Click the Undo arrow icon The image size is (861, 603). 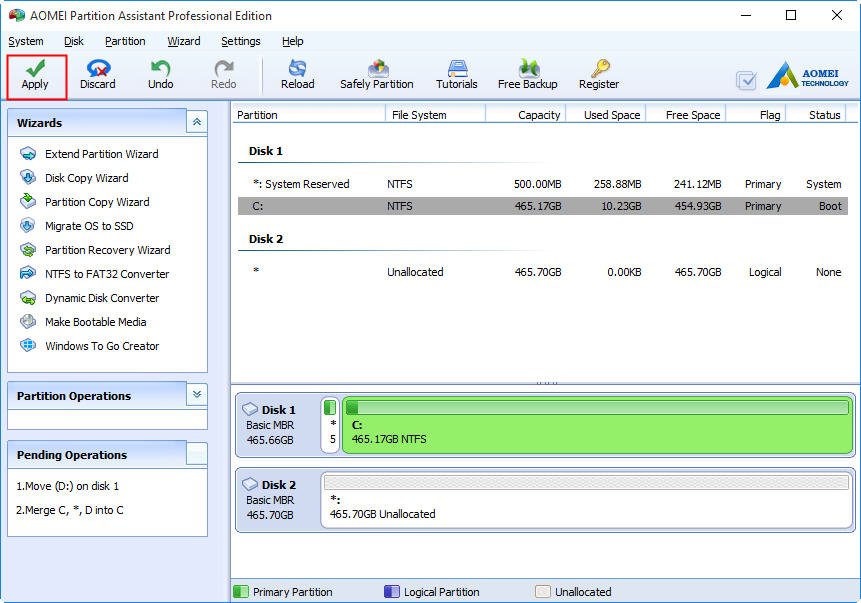tap(160, 68)
